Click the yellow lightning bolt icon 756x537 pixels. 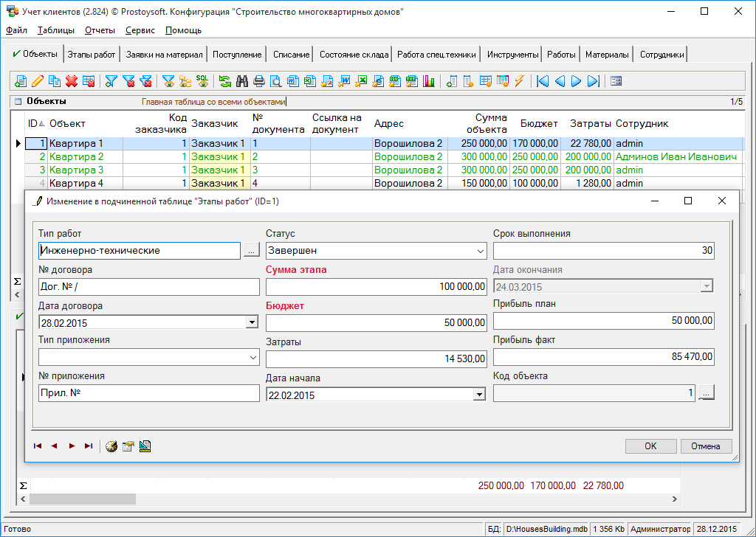coord(519,81)
